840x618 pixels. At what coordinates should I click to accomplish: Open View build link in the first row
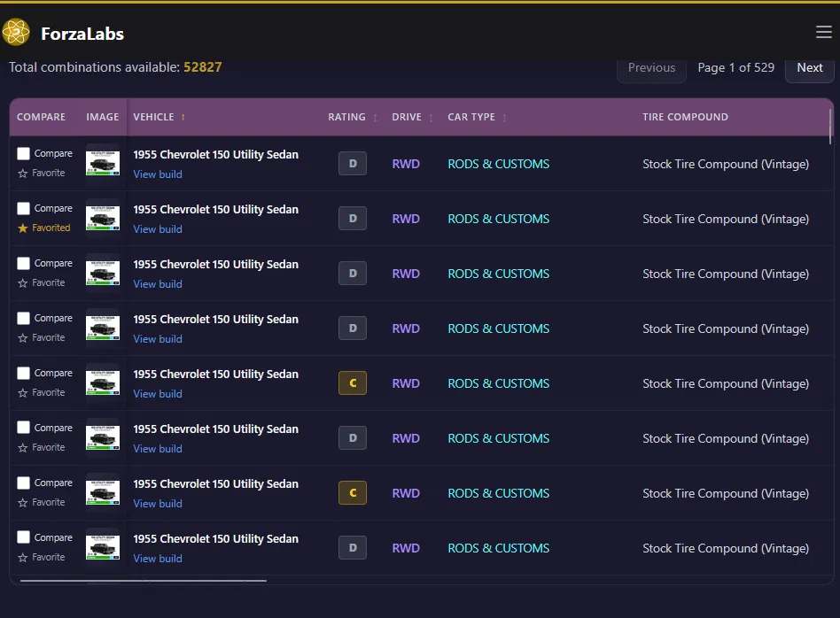pos(158,174)
